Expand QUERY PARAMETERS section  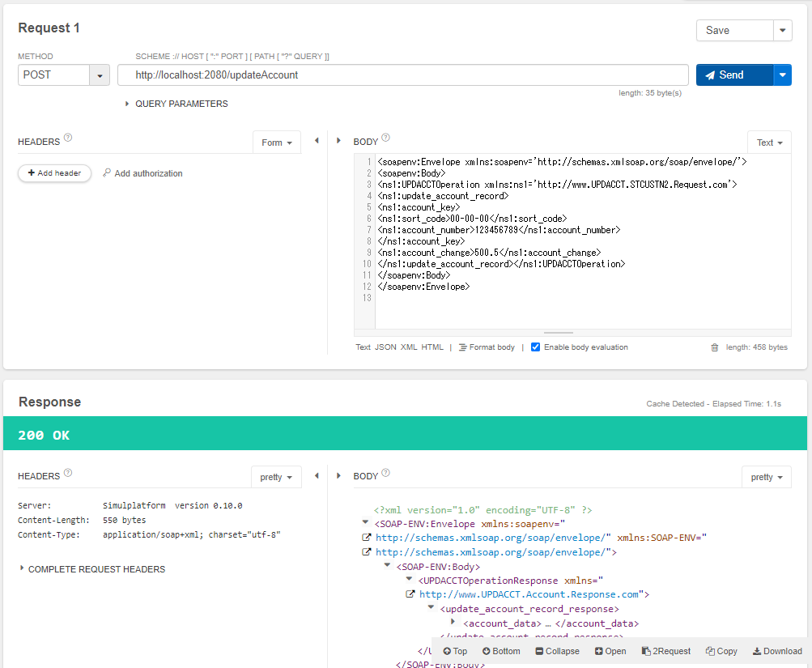[176, 104]
